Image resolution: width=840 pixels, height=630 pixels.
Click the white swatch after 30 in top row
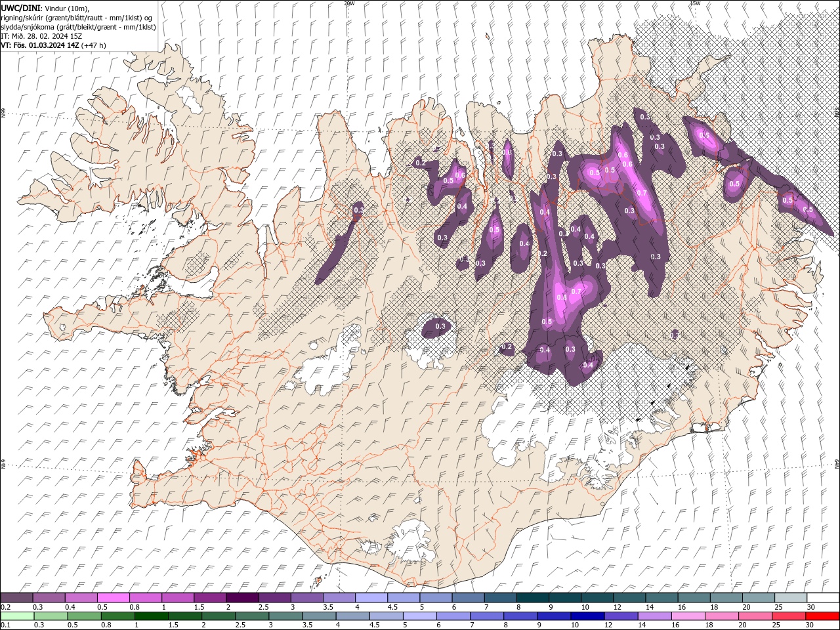pyautogui.click(x=822, y=598)
